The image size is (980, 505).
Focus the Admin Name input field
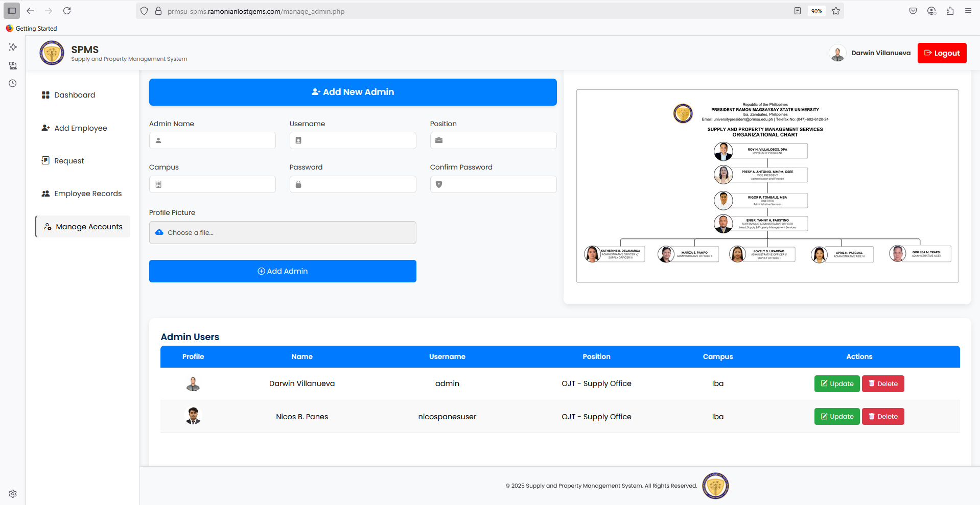[213, 140]
